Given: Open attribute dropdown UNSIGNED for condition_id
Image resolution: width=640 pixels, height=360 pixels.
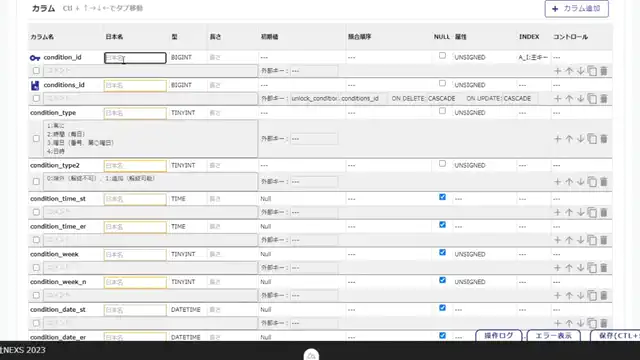Looking at the screenshot, I should 484,58.
